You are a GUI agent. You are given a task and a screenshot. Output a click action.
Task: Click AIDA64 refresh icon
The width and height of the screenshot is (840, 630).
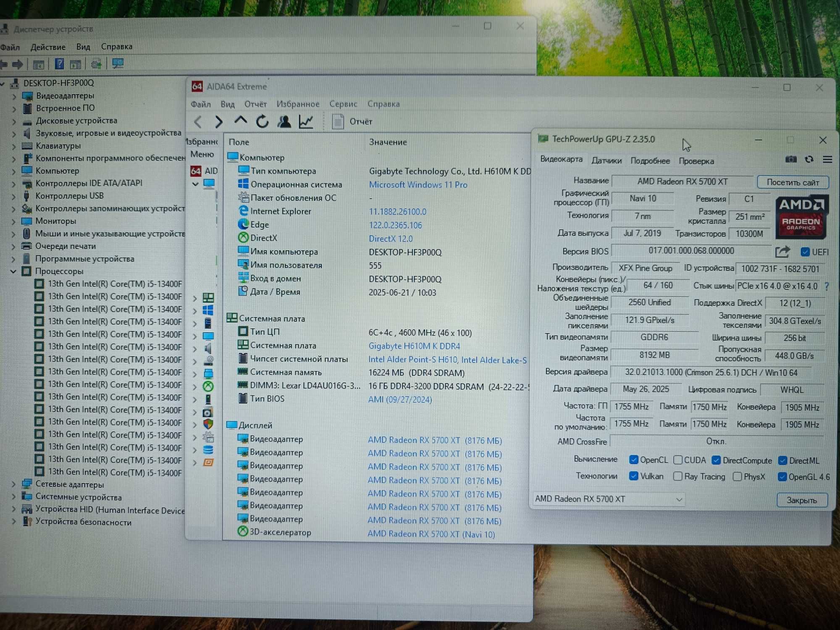(x=262, y=121)
